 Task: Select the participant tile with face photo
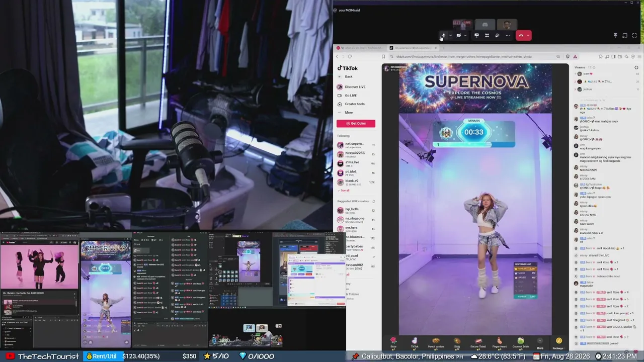click(507, 24)
